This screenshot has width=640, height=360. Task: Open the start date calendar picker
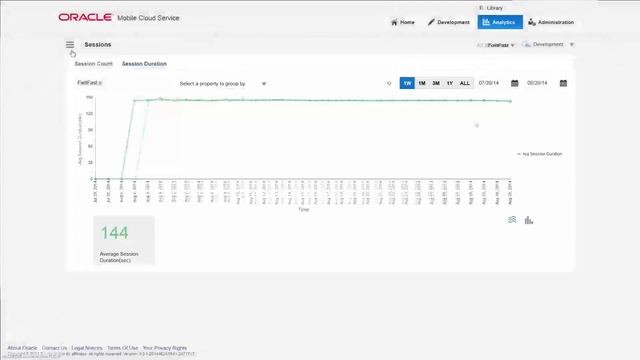click(515, 83)
